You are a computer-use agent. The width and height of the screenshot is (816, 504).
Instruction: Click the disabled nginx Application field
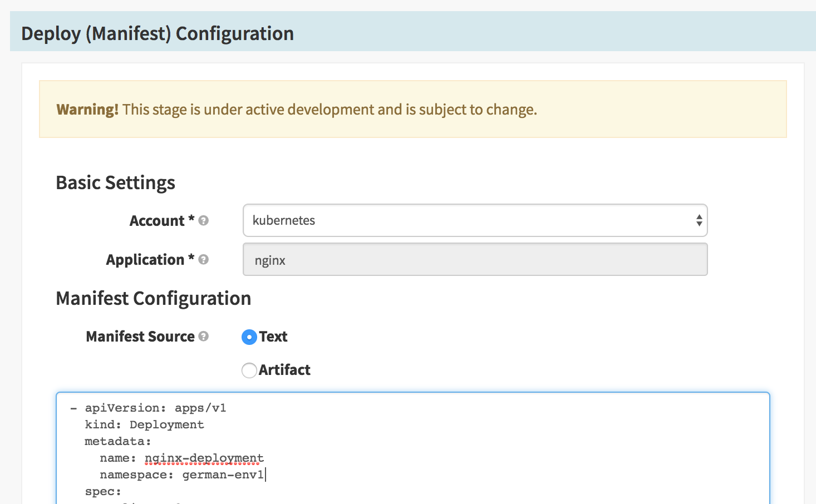tap(475, 260)
